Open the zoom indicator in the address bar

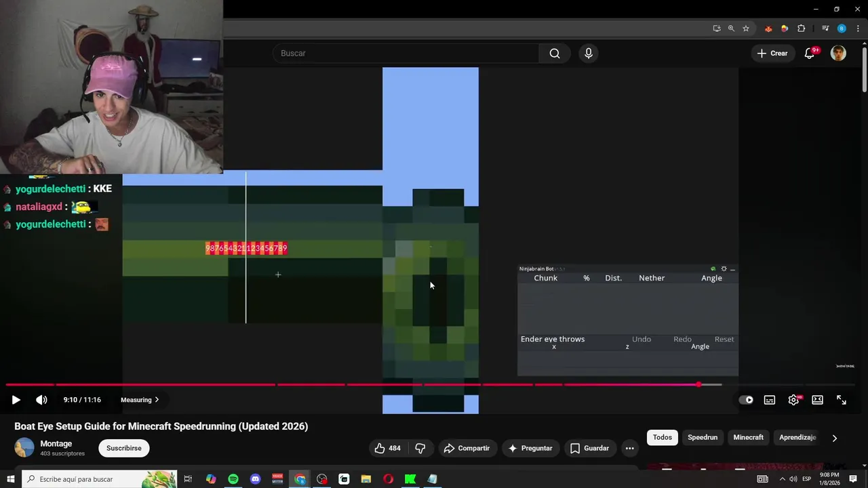[731, 28]
